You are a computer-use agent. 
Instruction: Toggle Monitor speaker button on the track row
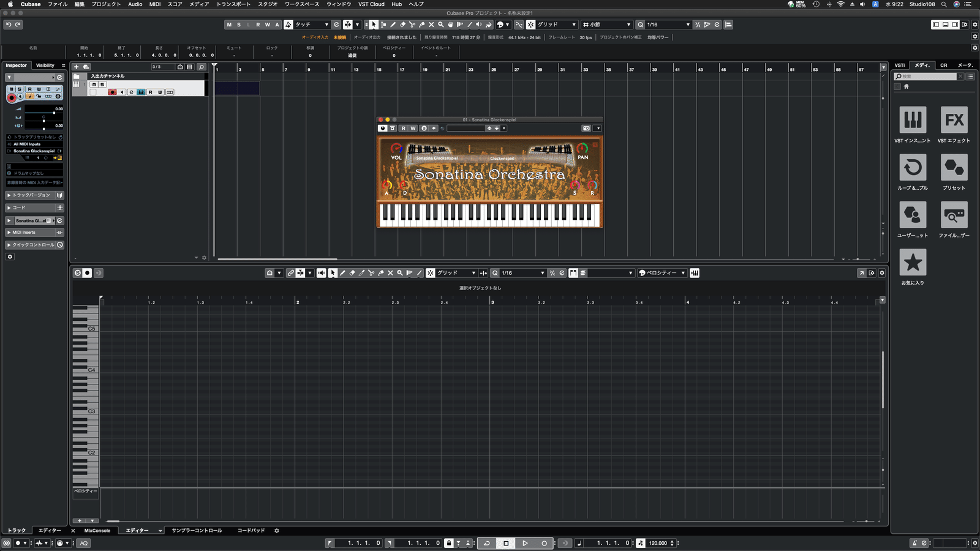(121, 92)
